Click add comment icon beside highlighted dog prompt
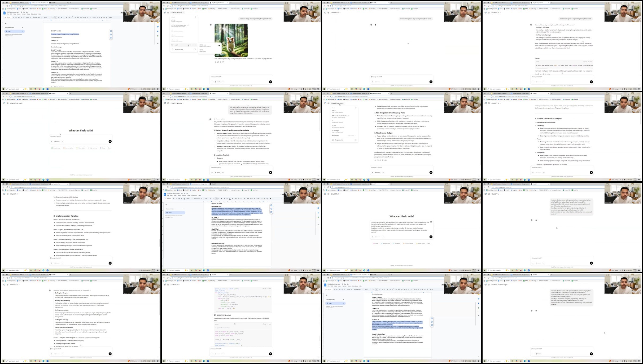The image size is (643, 364). point(111,31)
